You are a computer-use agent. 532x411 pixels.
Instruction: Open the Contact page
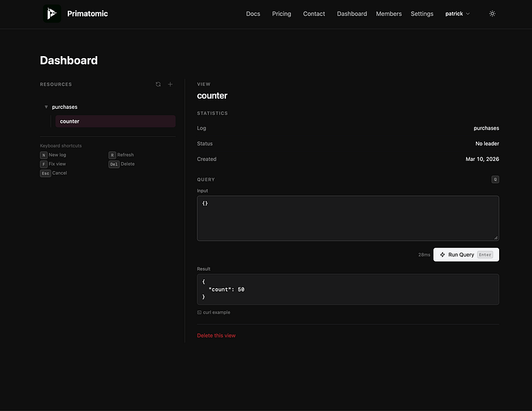tap(314, 14)
